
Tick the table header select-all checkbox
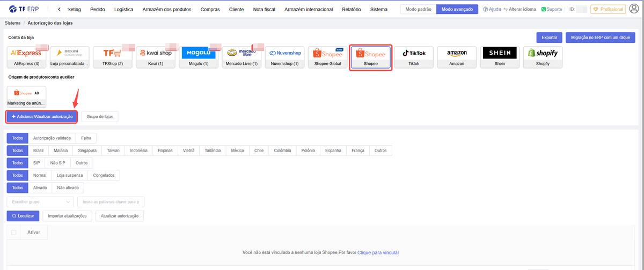pos(13,232)
